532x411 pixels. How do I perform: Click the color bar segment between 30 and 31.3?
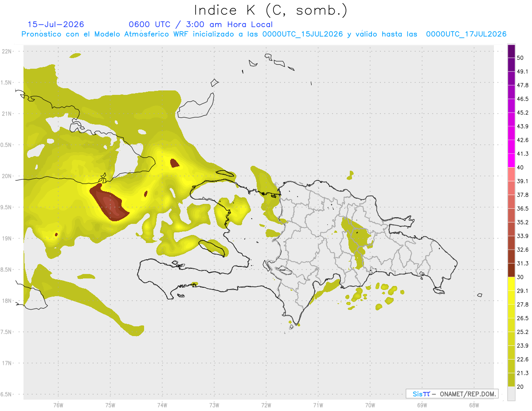511,270
